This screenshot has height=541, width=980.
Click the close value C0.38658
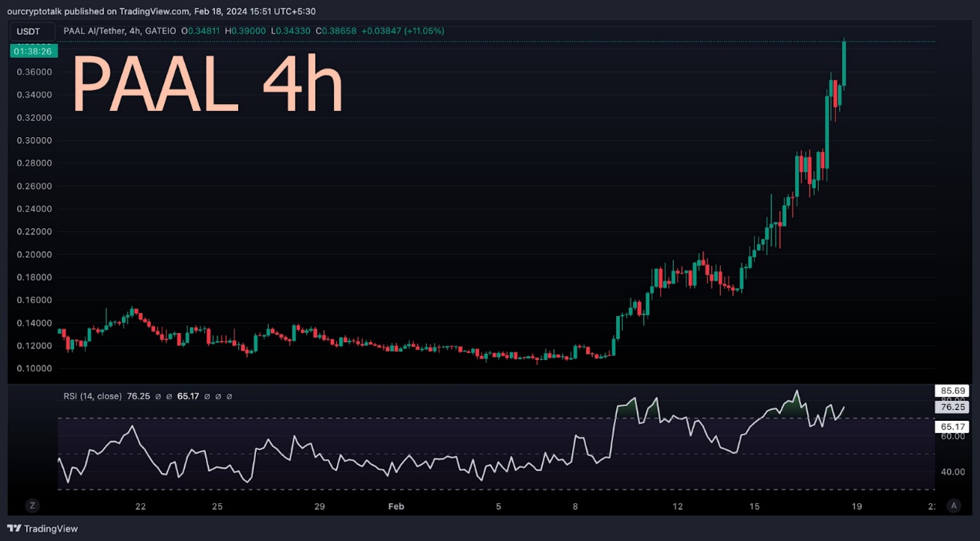[335, 31]
